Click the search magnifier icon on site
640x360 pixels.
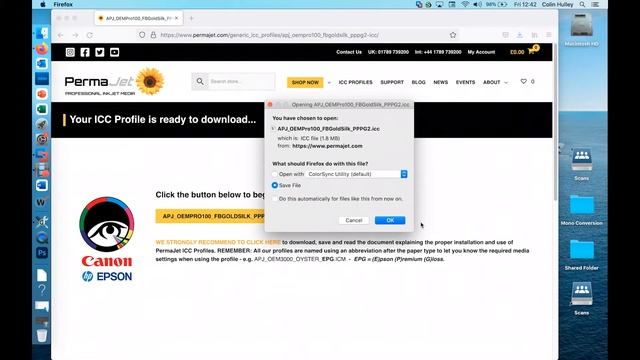tap(200, 82)
